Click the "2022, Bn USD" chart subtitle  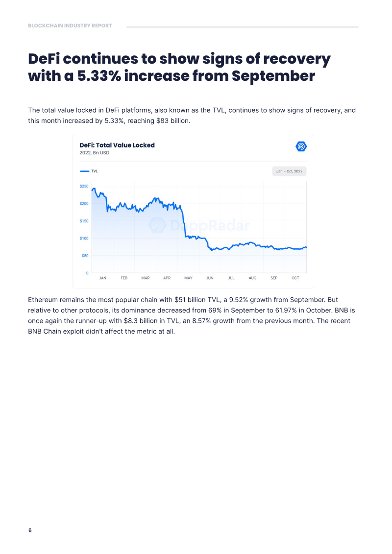tap(94, 153)
